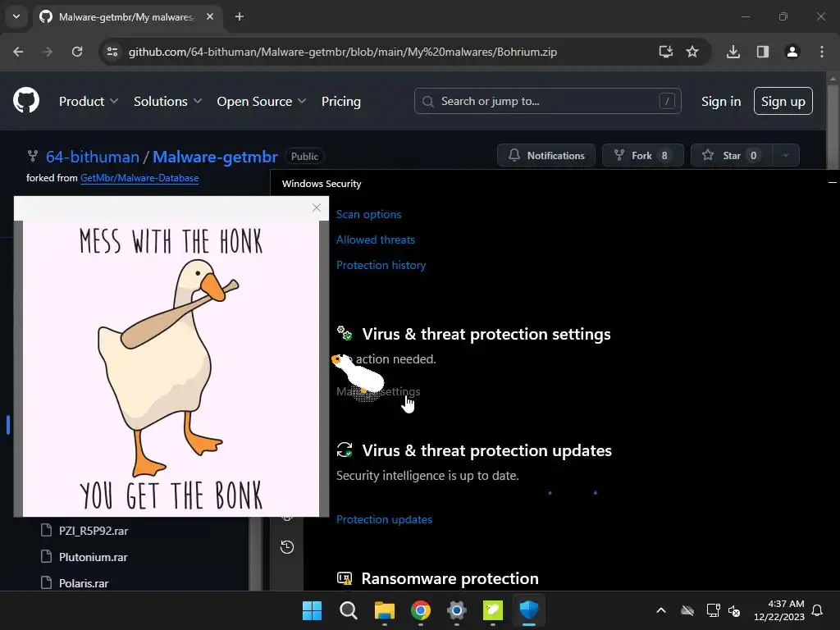Click the muted volume tray icon
The height and width of the screenshot is (630, 840).
click(734, 610)
